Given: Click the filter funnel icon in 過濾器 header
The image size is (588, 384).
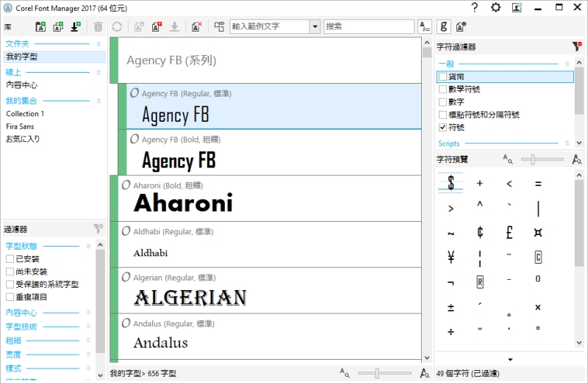Looking at the screenshot, I should coord(98,228).
